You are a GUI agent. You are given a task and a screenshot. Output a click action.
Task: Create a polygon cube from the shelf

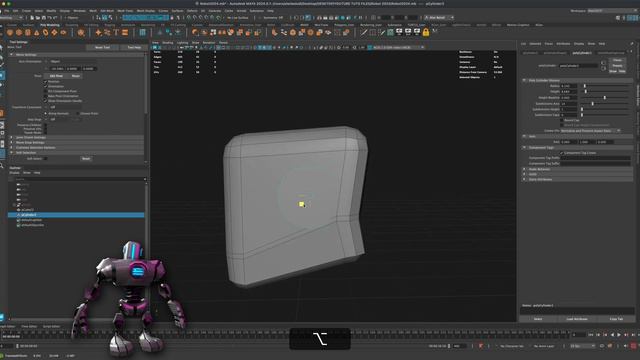[x=19, y=32]
